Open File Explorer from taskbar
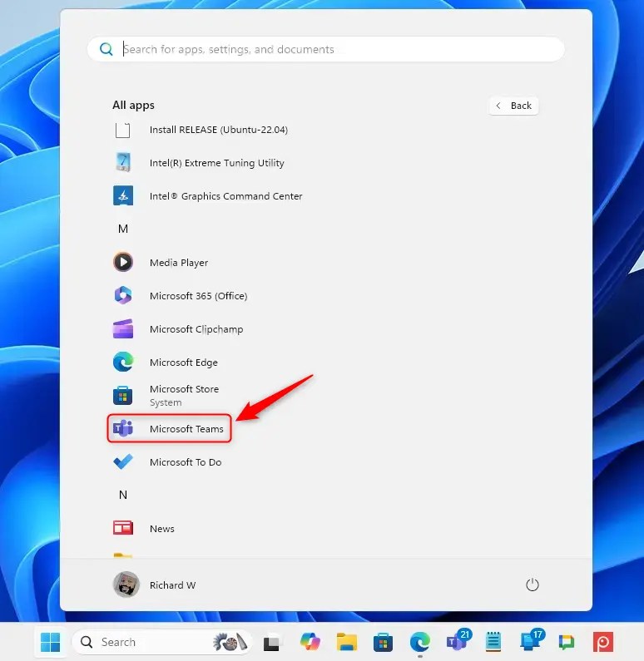The image size is (644, 661). click(347, 642)
